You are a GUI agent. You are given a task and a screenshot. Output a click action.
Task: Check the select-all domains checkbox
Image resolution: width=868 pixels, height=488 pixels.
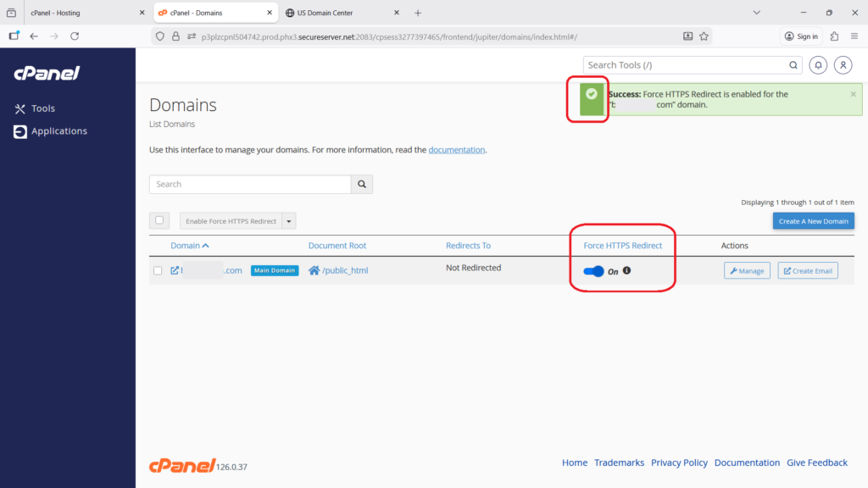(159, 220)
